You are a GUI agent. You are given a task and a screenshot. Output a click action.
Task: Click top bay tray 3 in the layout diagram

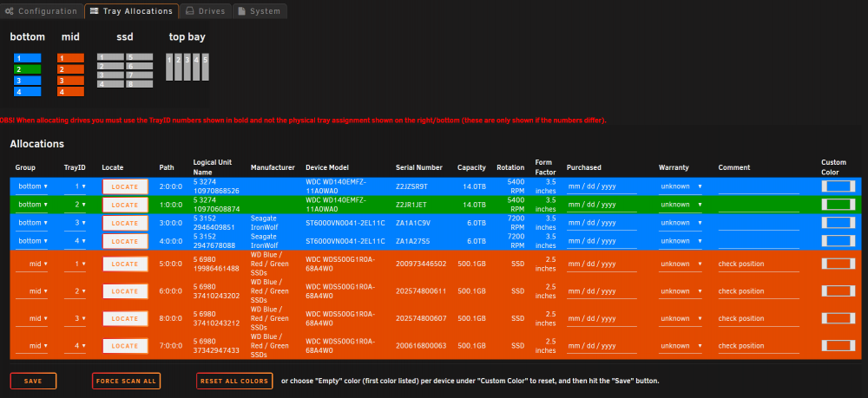click(x=187, y=67)
